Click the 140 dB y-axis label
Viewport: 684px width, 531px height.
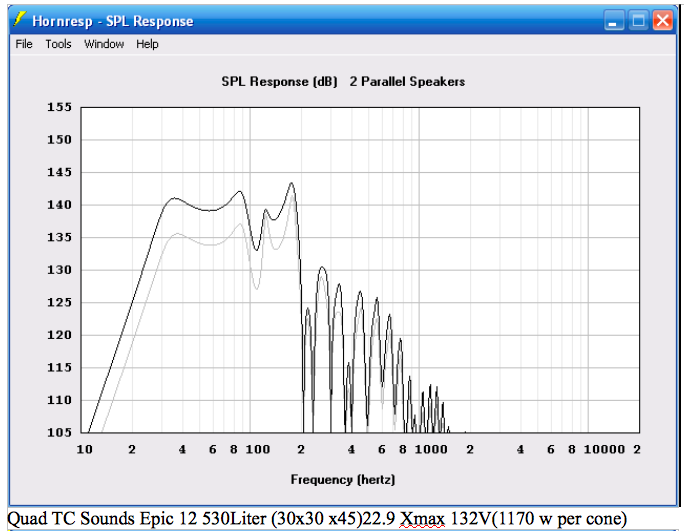pyautogui.click(x=59, y=205)
